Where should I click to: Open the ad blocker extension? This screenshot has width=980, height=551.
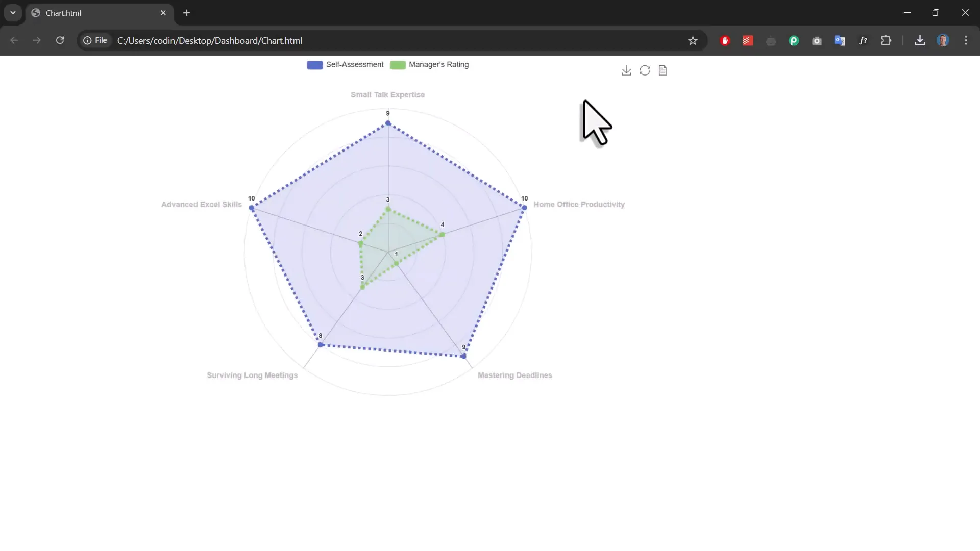(x=725, y=40)
